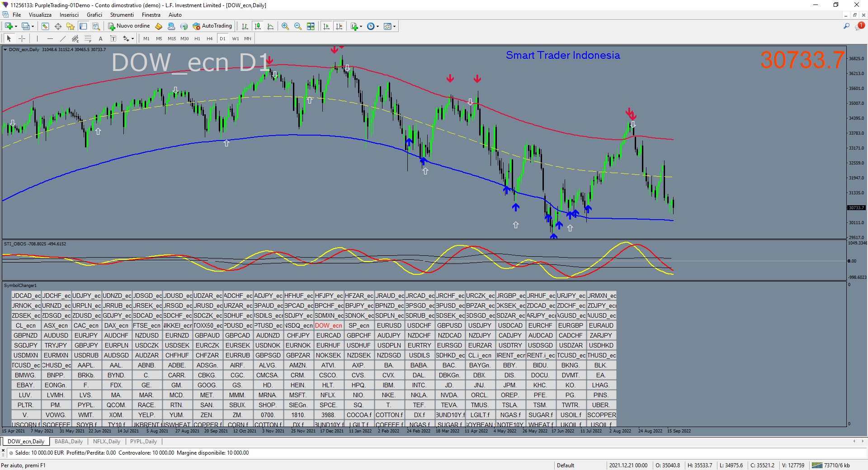The width and height of the screenshot is (868, 470).
Task: Open the New Chart icon
Action: (9, 26)
